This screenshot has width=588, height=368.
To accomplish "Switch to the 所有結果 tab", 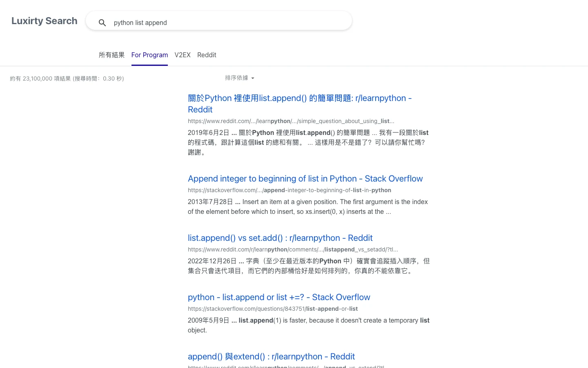I will [111, 55].
